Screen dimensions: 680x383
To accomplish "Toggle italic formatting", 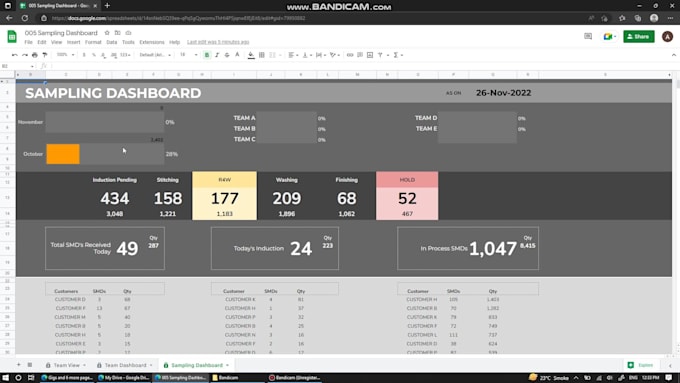I will click(217, 55).
